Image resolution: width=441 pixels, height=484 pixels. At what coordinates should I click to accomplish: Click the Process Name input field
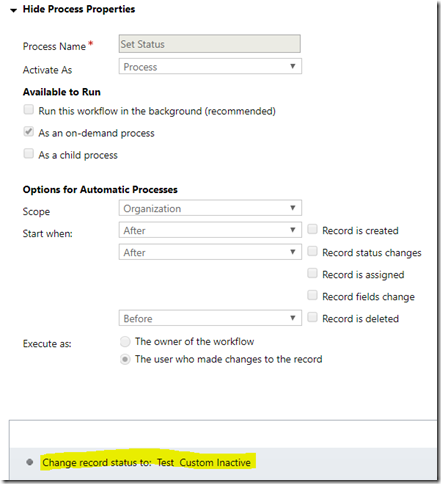click(x=209, y=44)
